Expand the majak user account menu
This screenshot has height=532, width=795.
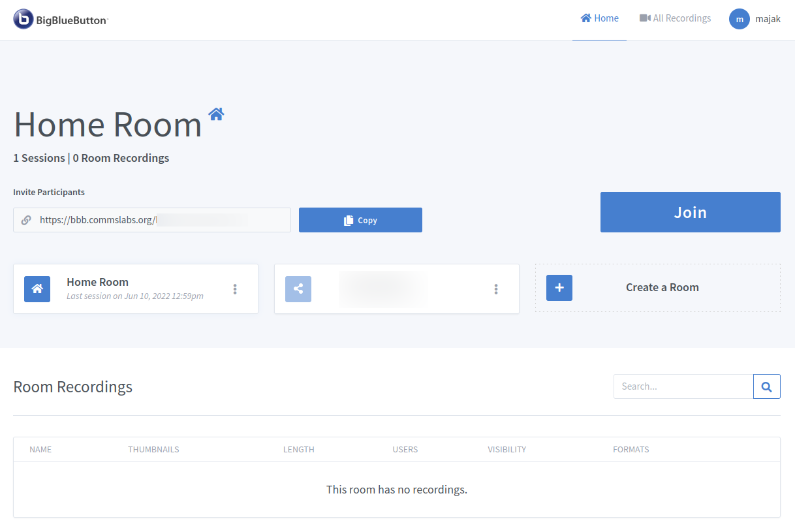768,19
